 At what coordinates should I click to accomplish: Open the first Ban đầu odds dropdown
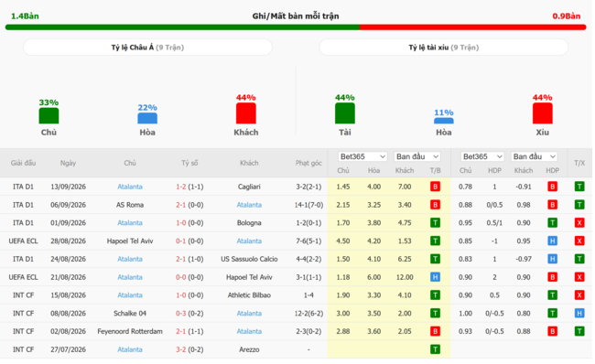coord(417,156)
